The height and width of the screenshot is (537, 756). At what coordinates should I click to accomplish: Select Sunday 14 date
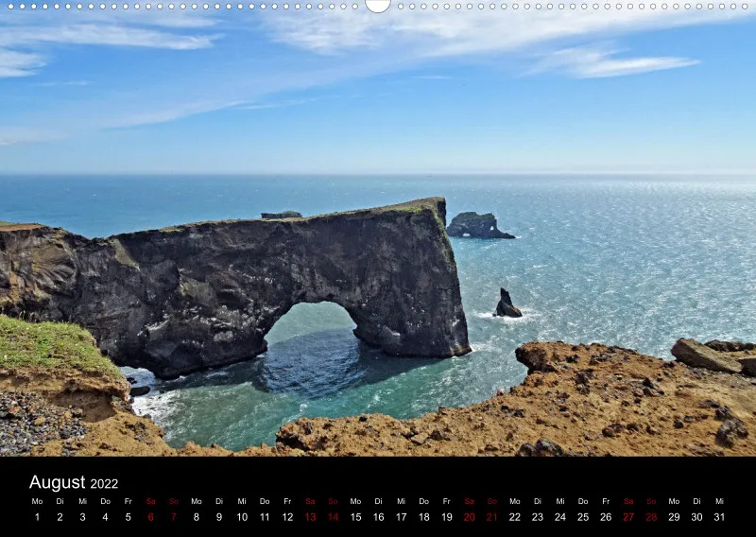point(334,517)
